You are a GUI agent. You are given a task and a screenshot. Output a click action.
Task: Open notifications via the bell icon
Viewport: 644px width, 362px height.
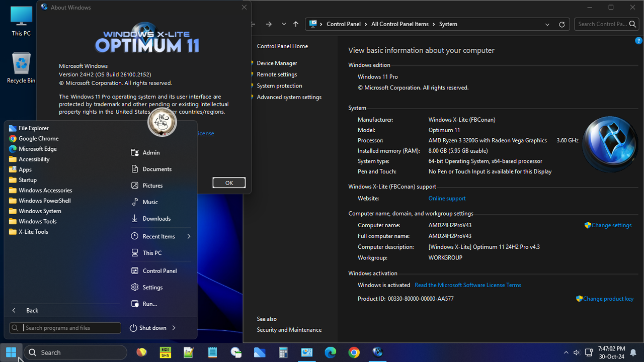[x=633, y=352]
